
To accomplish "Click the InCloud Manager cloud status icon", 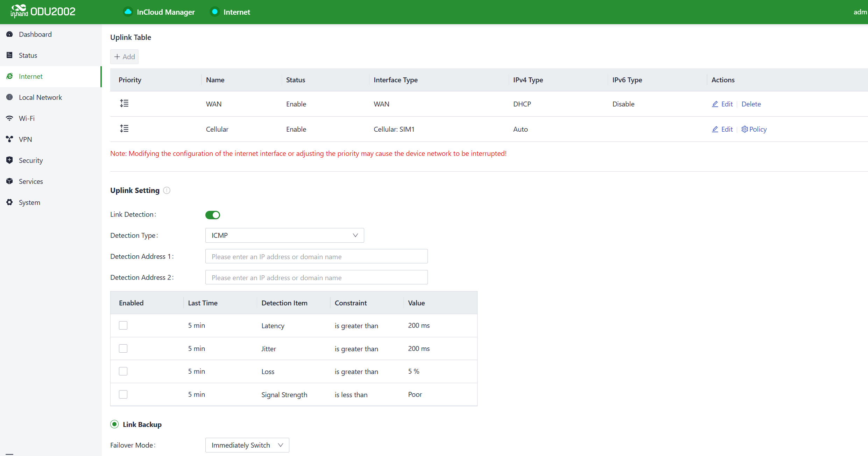I will [x=128, y=12].
